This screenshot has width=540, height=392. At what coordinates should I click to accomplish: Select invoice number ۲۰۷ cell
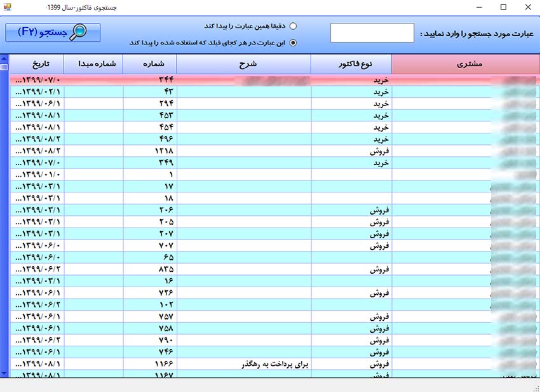pos(150,234)
